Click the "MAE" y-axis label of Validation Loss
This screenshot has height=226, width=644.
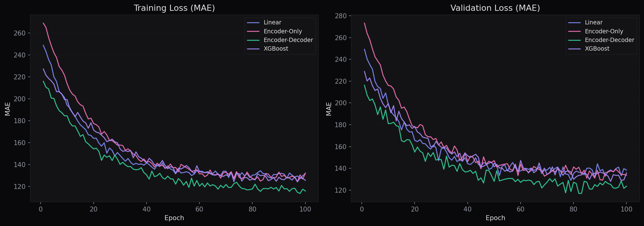tap(329, 109)
